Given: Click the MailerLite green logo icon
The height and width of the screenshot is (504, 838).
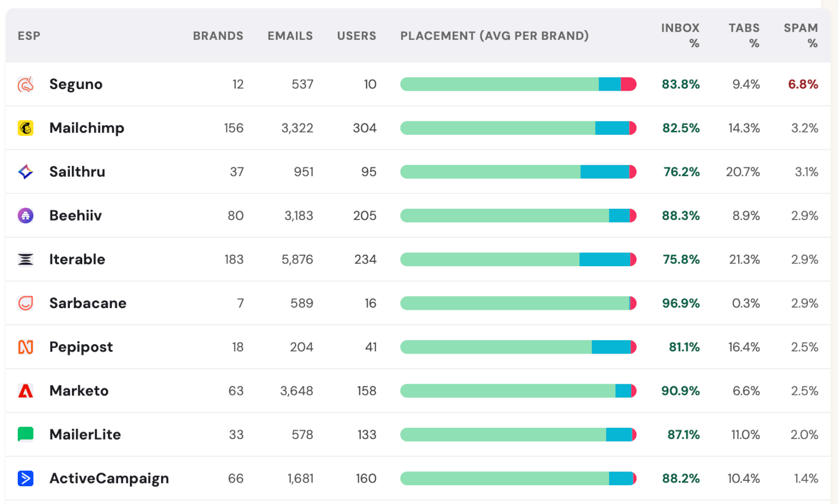Looking at the screenshot, I should (x=26, y=434).
